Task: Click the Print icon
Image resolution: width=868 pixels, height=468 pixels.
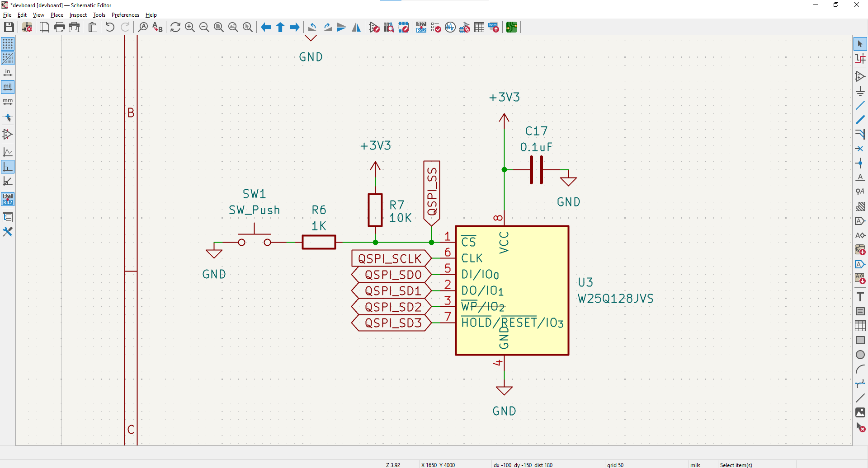Action: 59,28
